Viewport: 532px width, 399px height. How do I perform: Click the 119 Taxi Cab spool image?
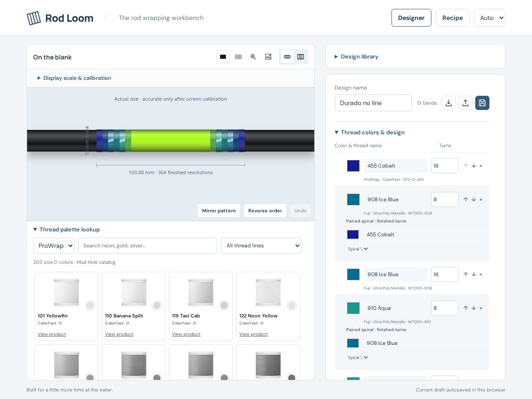click(x=201, y=293)
